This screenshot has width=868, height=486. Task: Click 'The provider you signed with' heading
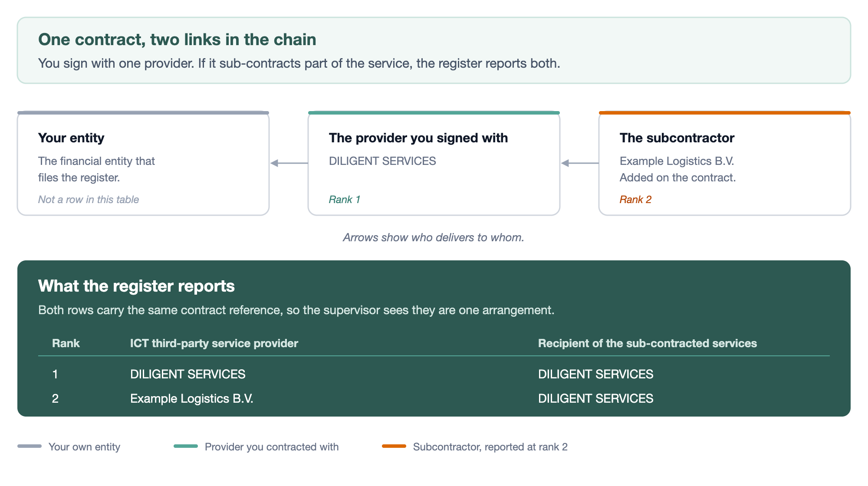418,138
